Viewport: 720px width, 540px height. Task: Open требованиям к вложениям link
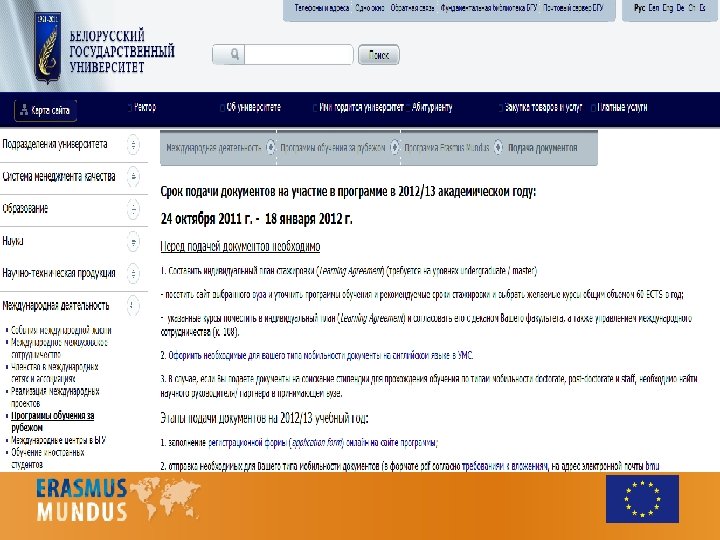click(504, 466)
